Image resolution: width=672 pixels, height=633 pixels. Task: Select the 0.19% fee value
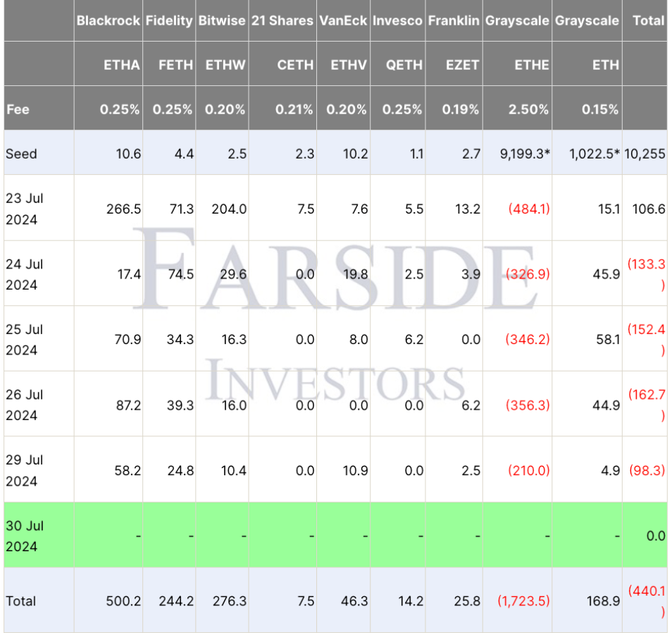coord(461,109)
